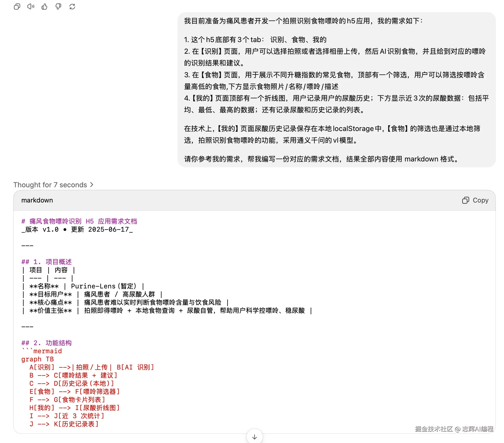Click the regenerate response icon

click(72, 7)
